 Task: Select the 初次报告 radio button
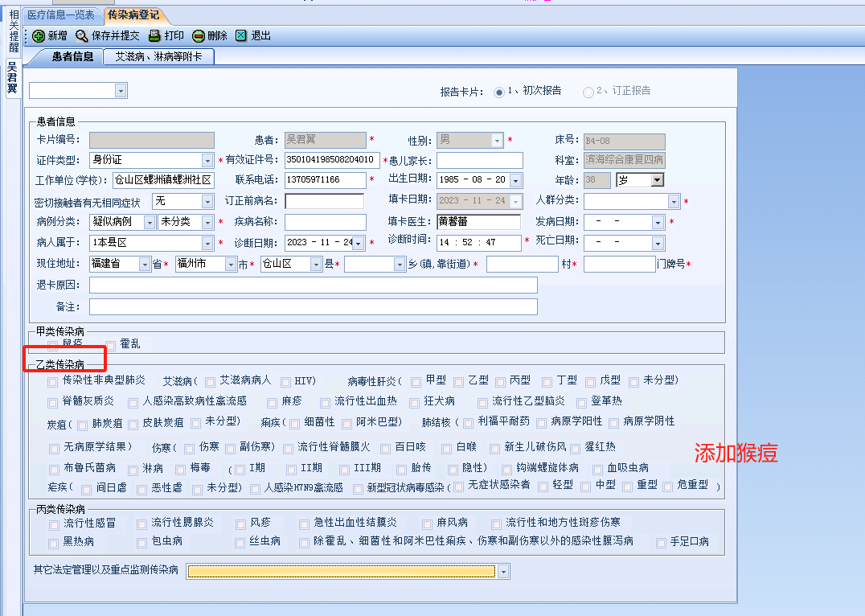(498, 92)
